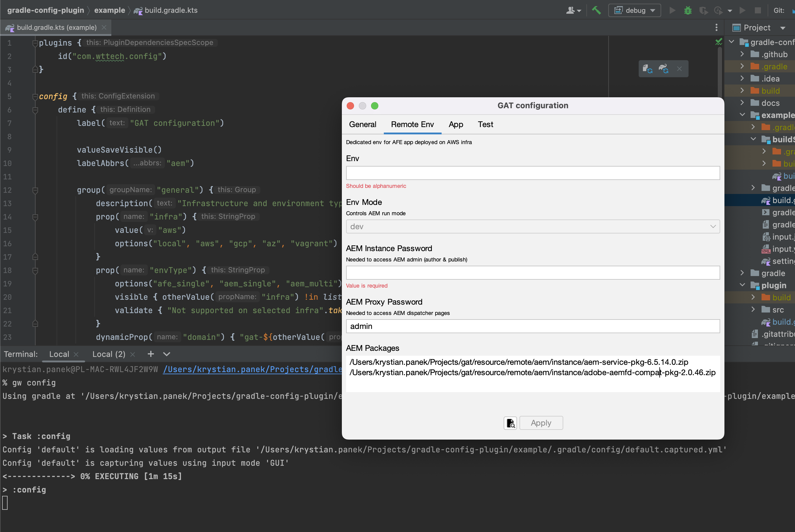Open the code-with-me users icon menu
This screenshot has height=532, width=795.
[x=573, y=10]
